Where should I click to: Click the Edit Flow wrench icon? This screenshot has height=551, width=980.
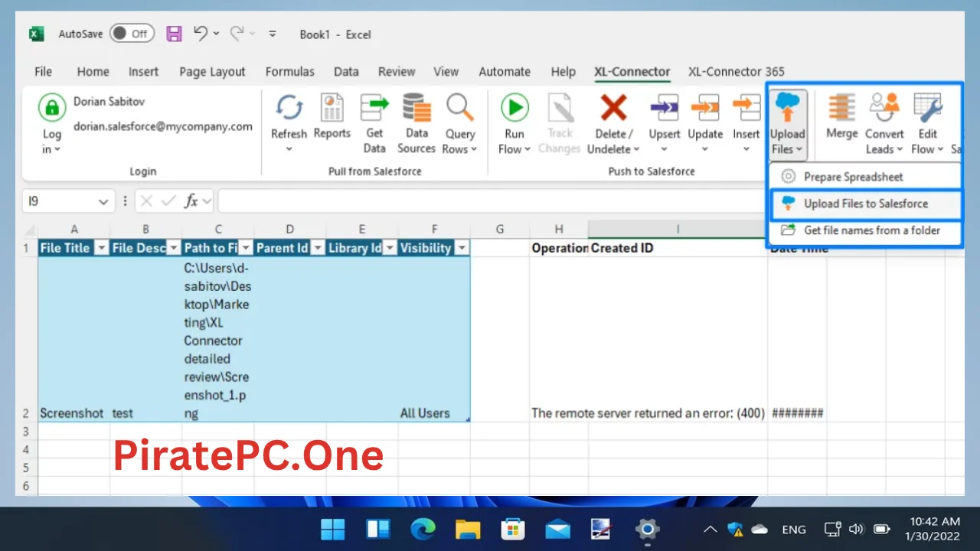928,108
